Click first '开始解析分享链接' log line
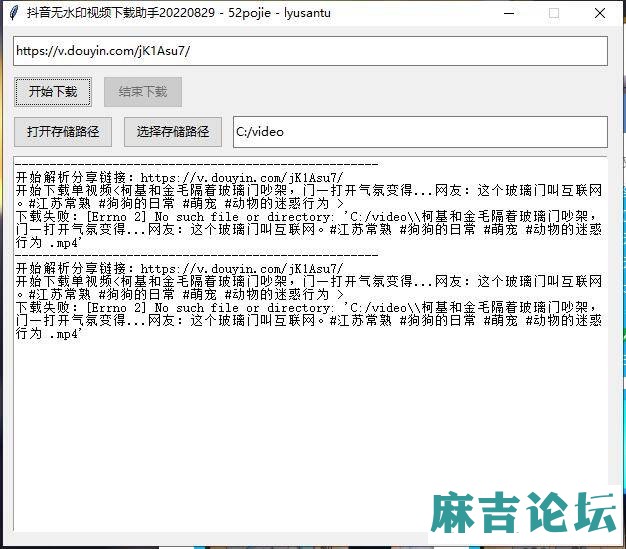Viewport: 626px width, 549px height. (x=179, y=177)
